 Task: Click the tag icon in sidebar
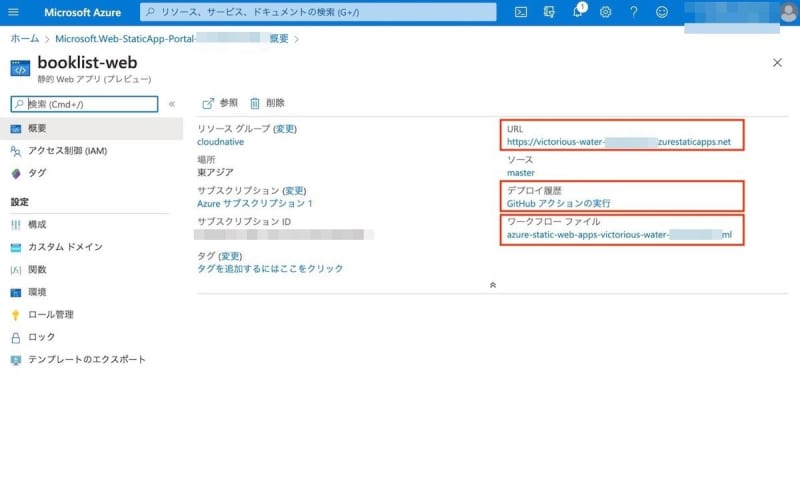[x=16, y=174]
